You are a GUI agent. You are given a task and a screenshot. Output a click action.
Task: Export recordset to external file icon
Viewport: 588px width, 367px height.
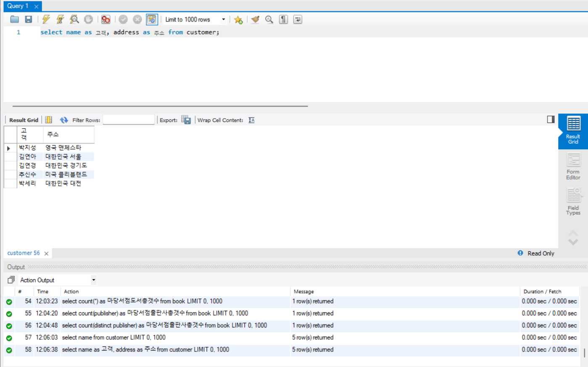[186, 120]
